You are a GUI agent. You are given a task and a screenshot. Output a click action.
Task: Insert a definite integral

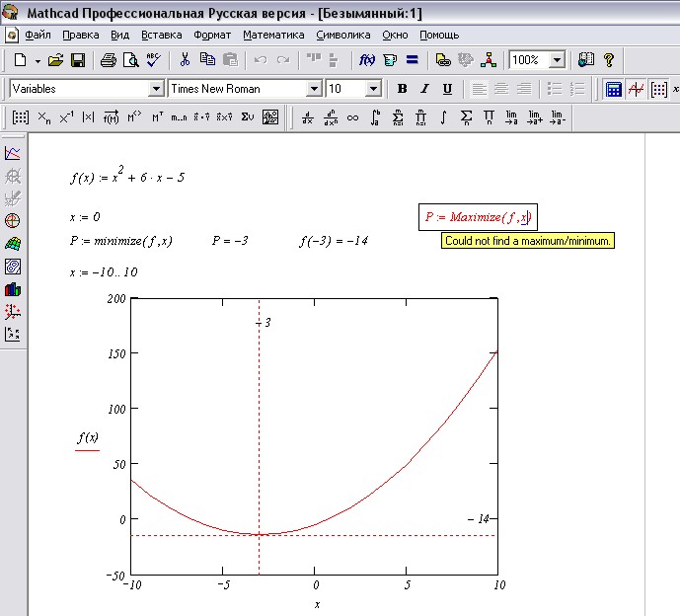point(376,117)
